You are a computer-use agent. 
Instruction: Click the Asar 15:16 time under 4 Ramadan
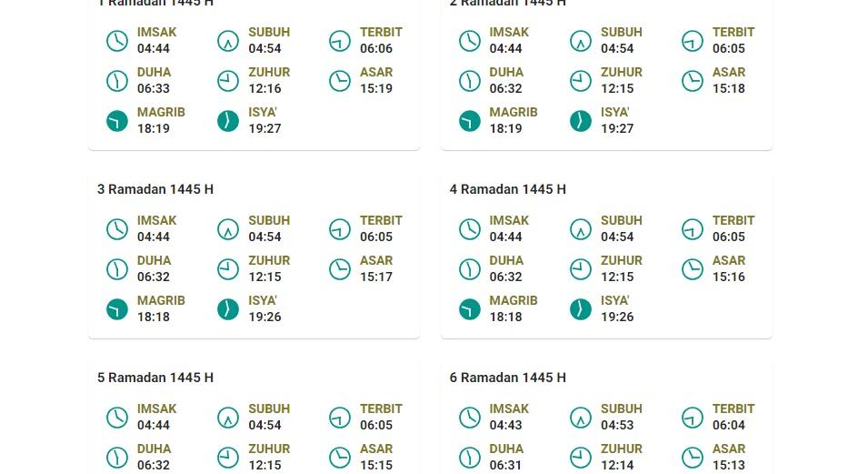coord(729,277)
